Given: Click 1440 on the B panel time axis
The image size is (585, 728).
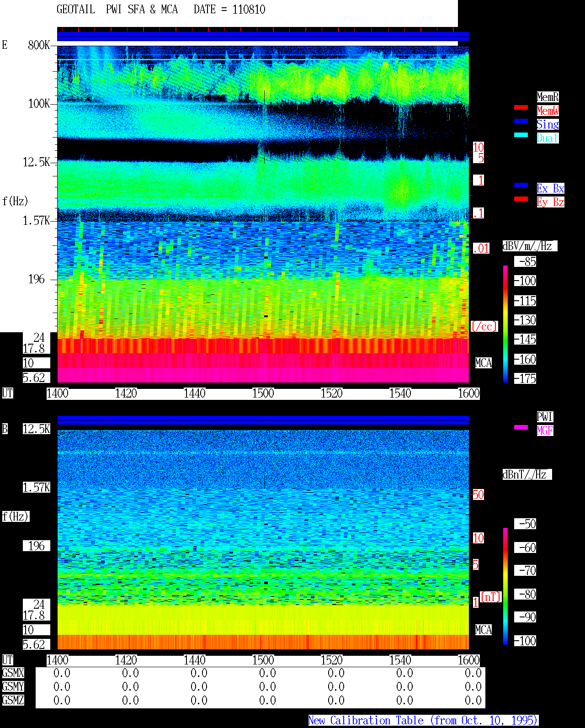Looking at the screenshot, I should point(195,660).
